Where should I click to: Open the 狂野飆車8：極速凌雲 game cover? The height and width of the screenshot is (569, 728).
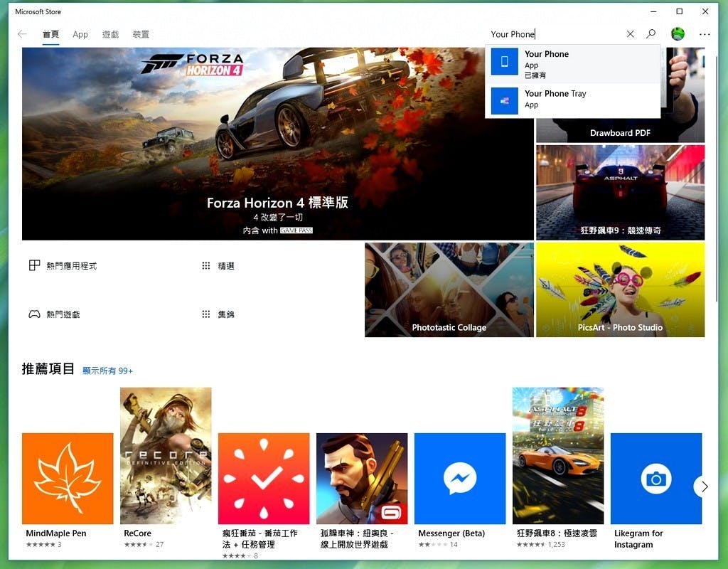coord(558,456)
